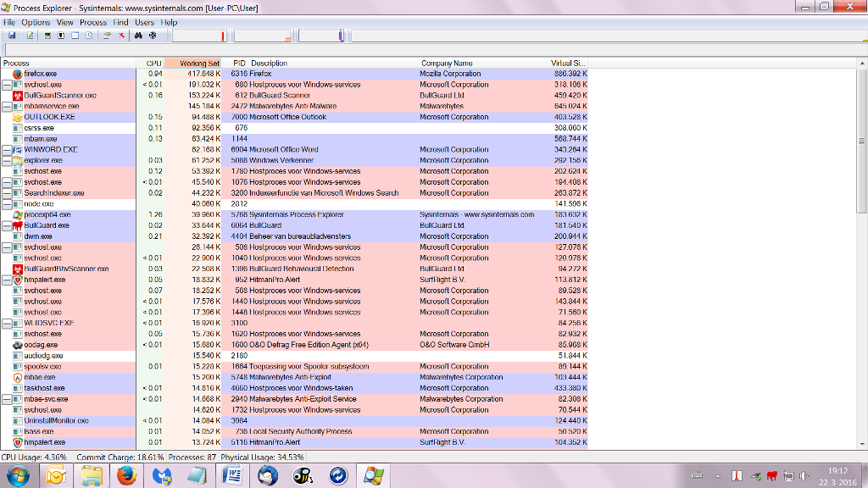Sort by the Description column header
The image size is (868, 488).
coord(333,63)
